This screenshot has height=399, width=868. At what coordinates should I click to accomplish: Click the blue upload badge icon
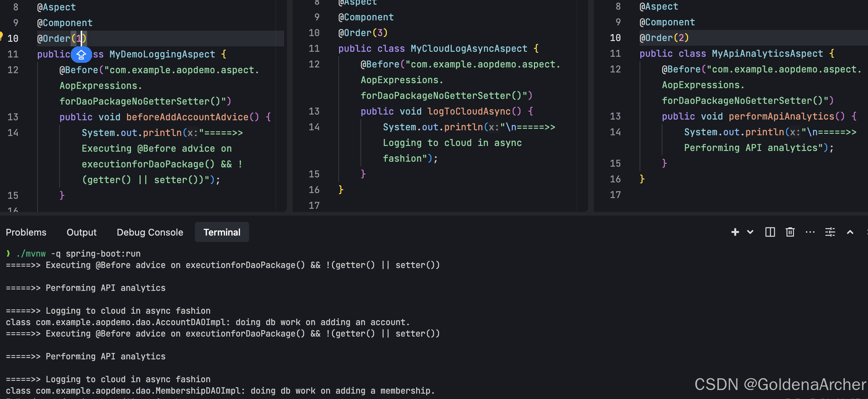pos(81,55)
